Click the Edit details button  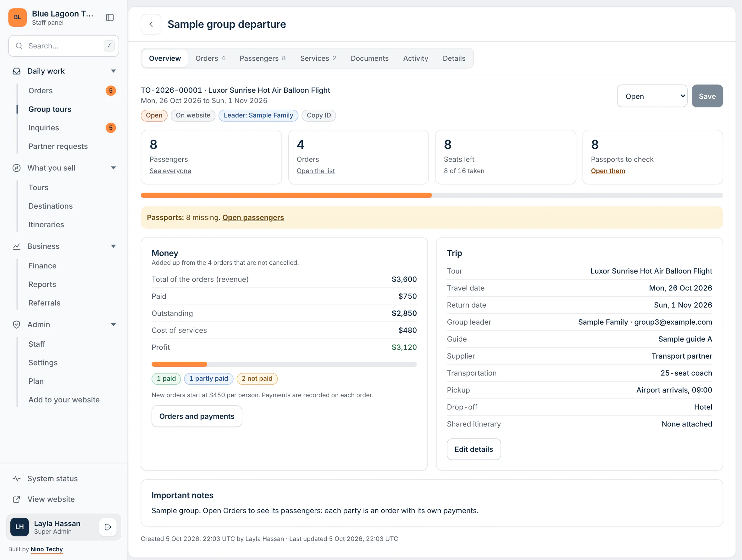coord(473,449)
